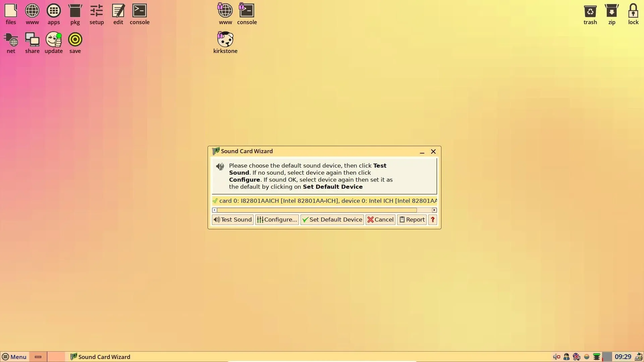Image resolution: width=644 pixels, height=362 pixels.
Task: Close the Sound Card Wizard window
Action: tap(433, 152)
